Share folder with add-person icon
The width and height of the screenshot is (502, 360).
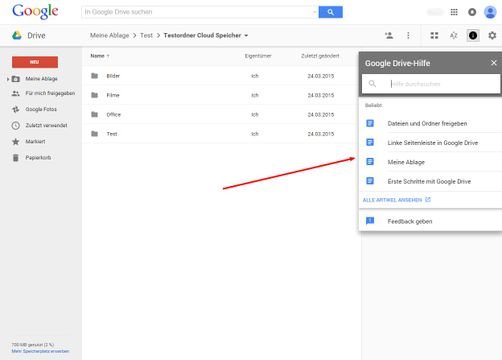coord(389,35)
